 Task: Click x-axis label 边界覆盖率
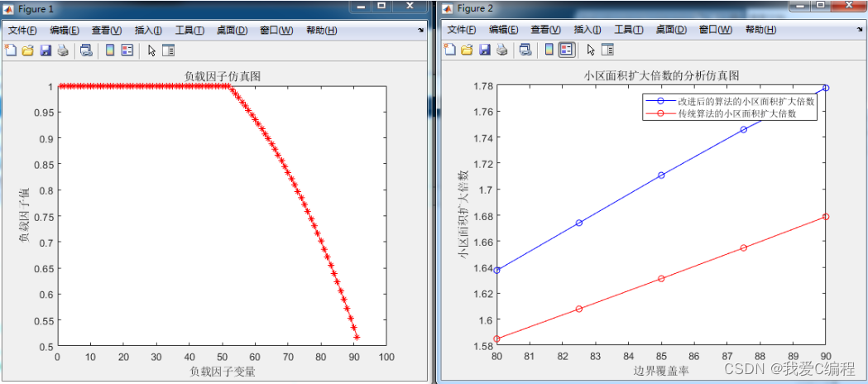tap(661, 370)
